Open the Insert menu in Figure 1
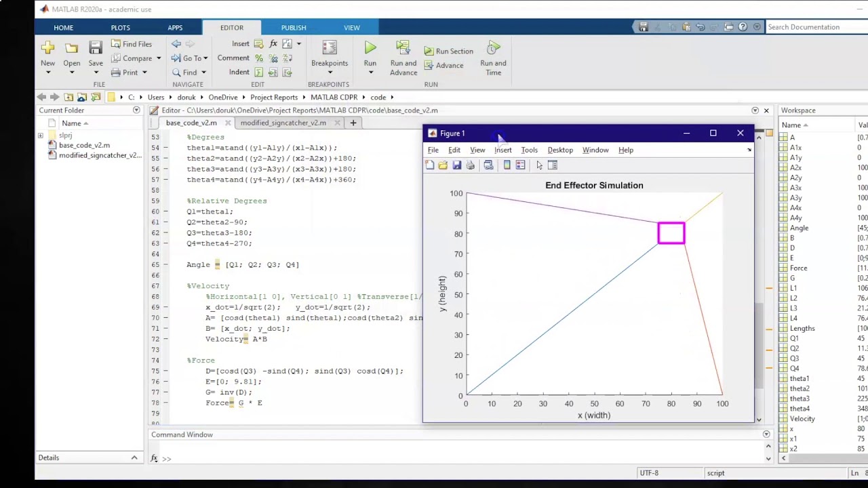Viewport: 868px width, 488px height. (503, 150)
